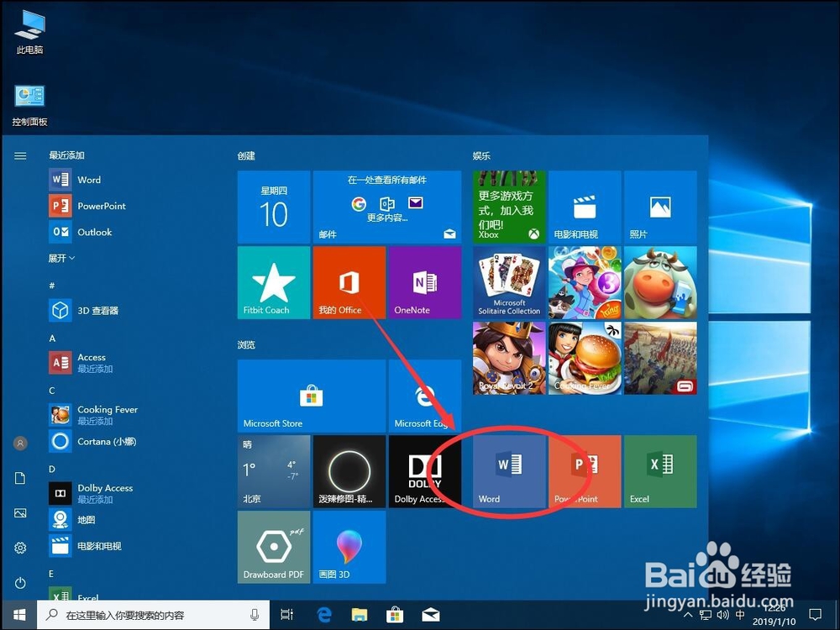Viewport: 840px width, 630px height.
Task: Open the OneNote tile
Action: coord(425,283)
